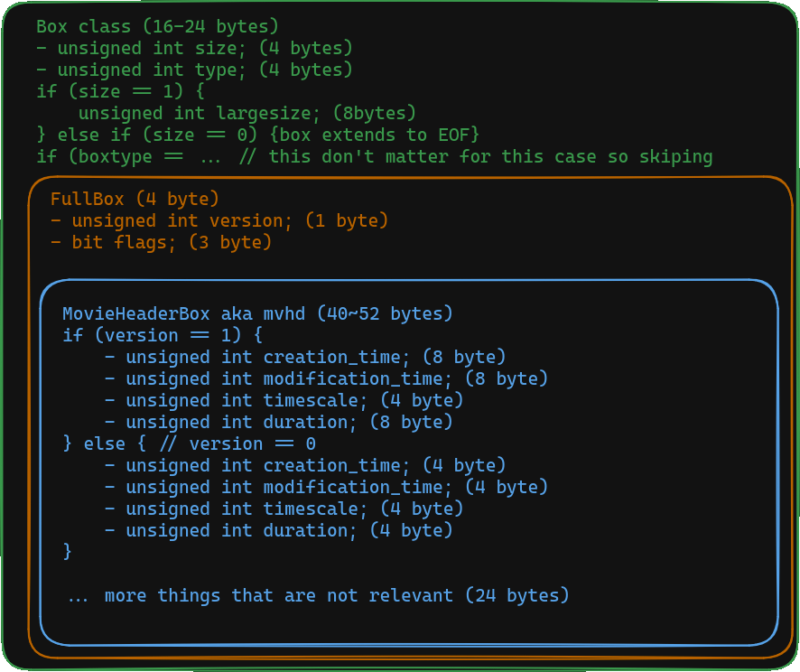This screenshot has height=672, width=800.
Task: Click the 8 byte creation_time line
Action: [x=305, y=357]
